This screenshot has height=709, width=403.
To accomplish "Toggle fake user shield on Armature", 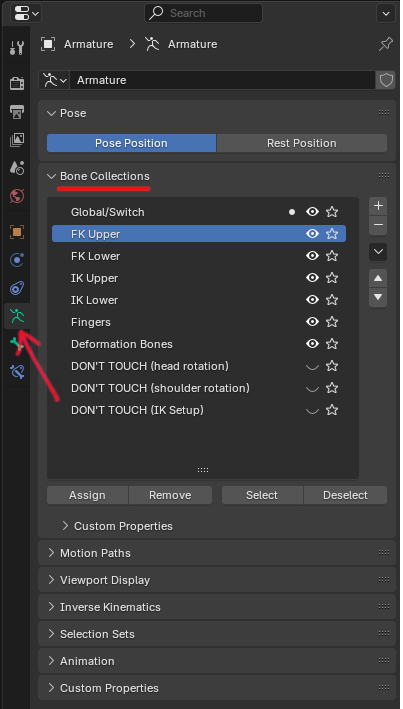I will (385, 80).
